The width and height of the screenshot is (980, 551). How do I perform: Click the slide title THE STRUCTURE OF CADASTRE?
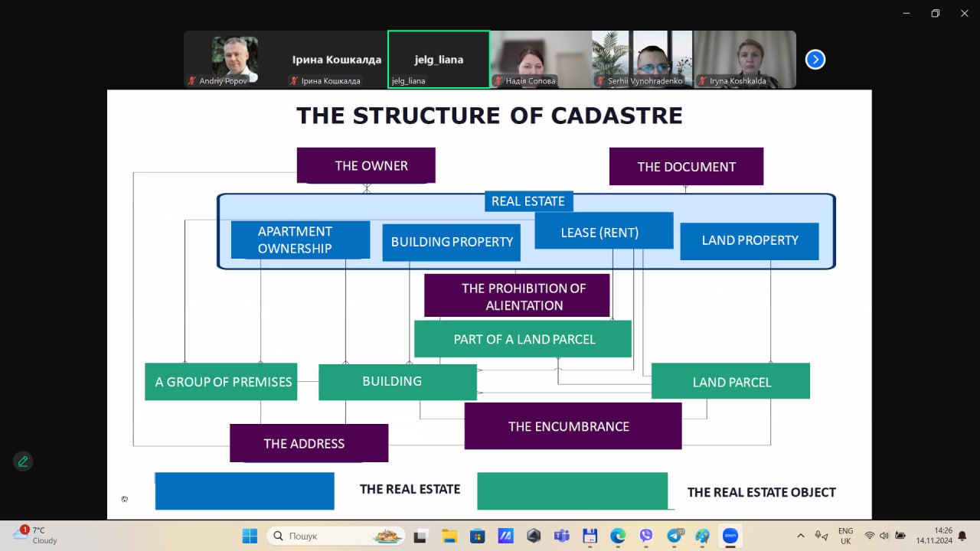pos(489,116)
